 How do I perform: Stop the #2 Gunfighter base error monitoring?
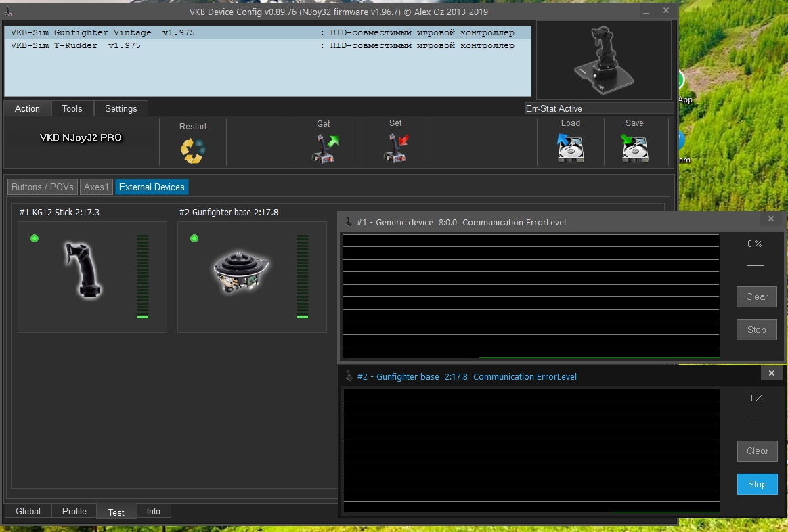(x=758, y=484)
